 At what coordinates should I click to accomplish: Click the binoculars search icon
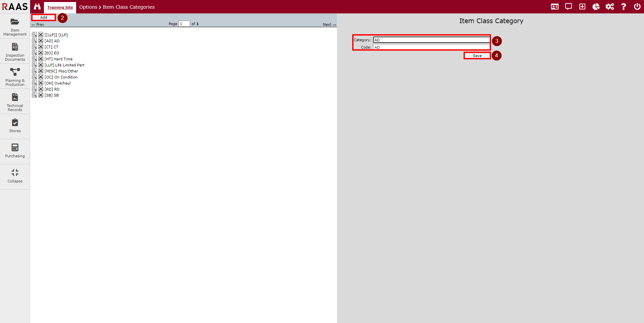pos(37,7)
